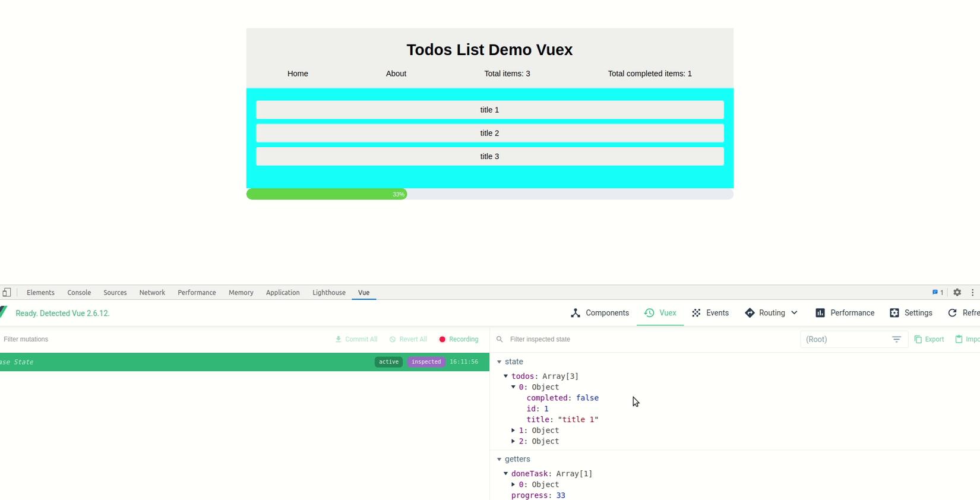Click the DevTools settings gear icon
The width and height of the screenshot is (980, 500).
(x=957, y=292)
